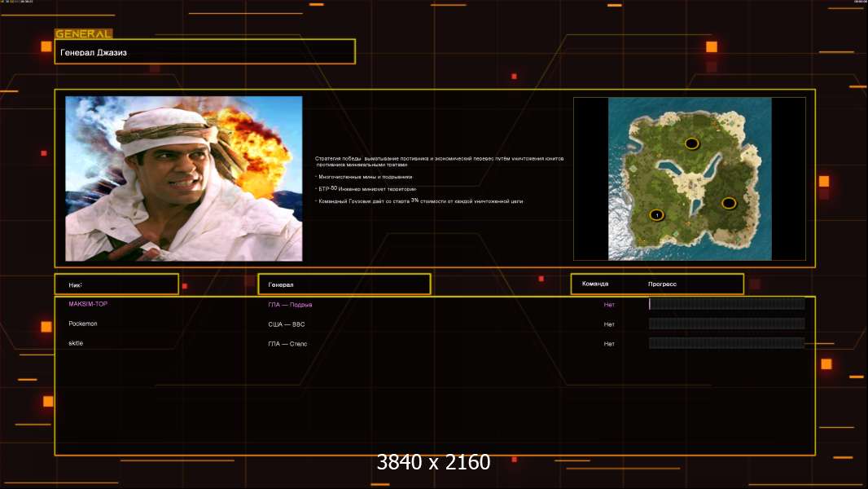Screen dimensions: 868x489
Task: Click the team value 'Нет' for skitle
Action: (x=609, y=344)
